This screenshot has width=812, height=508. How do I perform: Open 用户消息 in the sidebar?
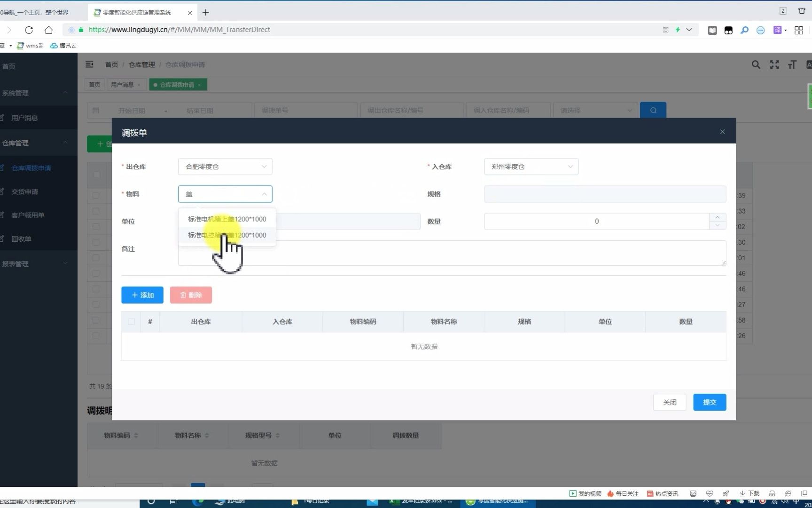(x=39, y=118)
